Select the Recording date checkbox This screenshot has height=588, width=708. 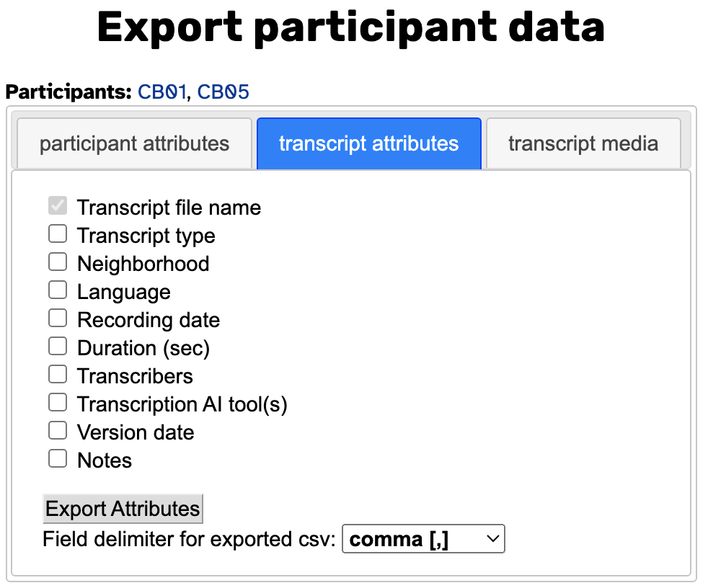point(58,318)
